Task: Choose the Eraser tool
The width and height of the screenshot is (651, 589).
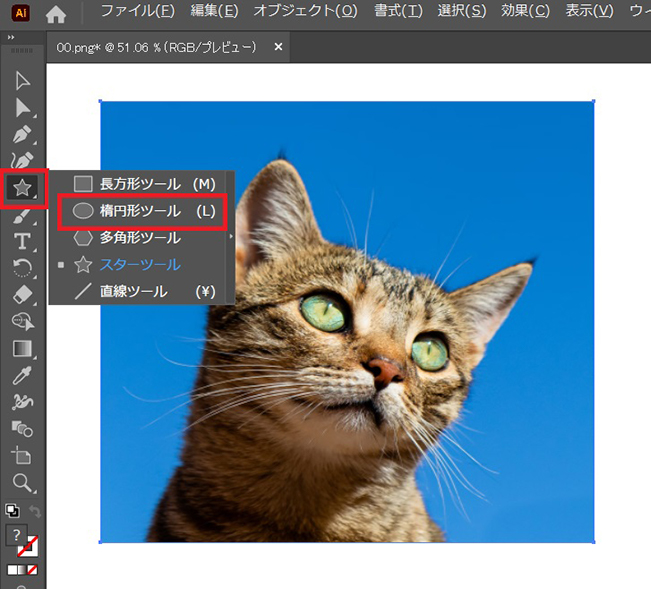Action: [22, 294]
